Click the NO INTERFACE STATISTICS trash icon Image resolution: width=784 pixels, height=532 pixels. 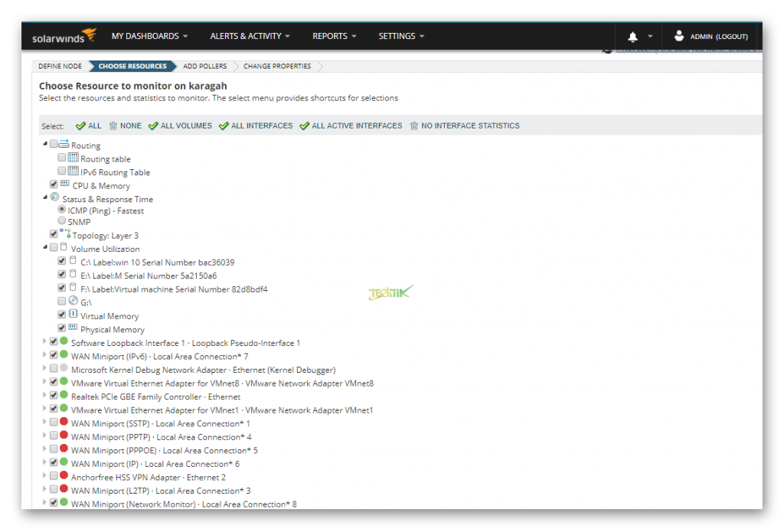coord(413,125)
